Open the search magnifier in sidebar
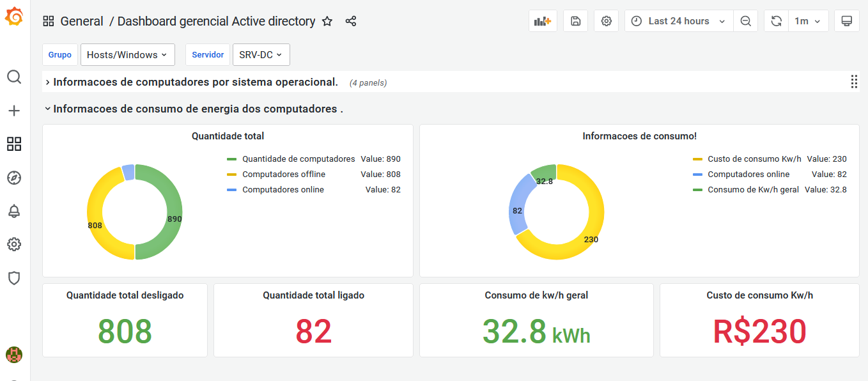 14,77
